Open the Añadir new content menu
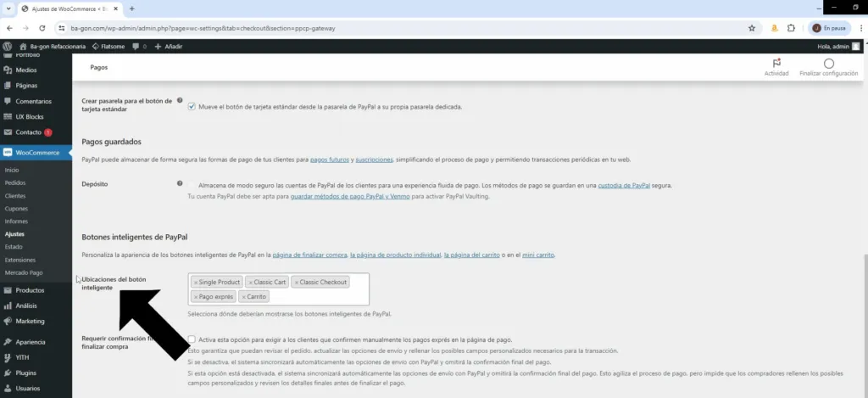868x398 pixels. coord(169,47)
